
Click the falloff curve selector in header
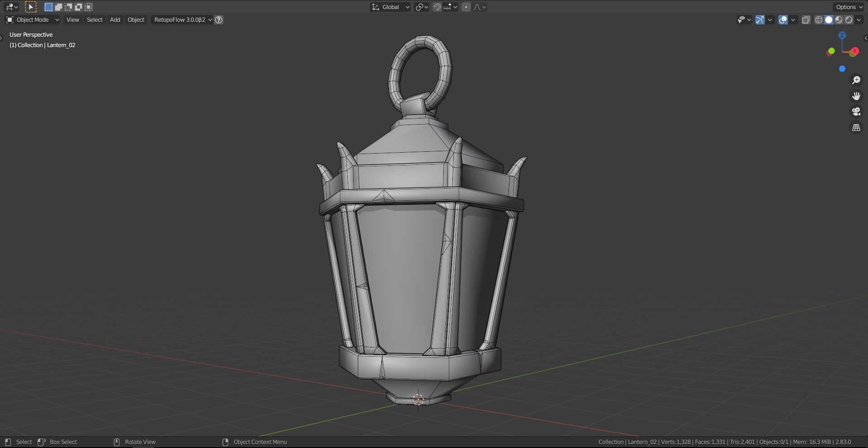coord(477,7)
